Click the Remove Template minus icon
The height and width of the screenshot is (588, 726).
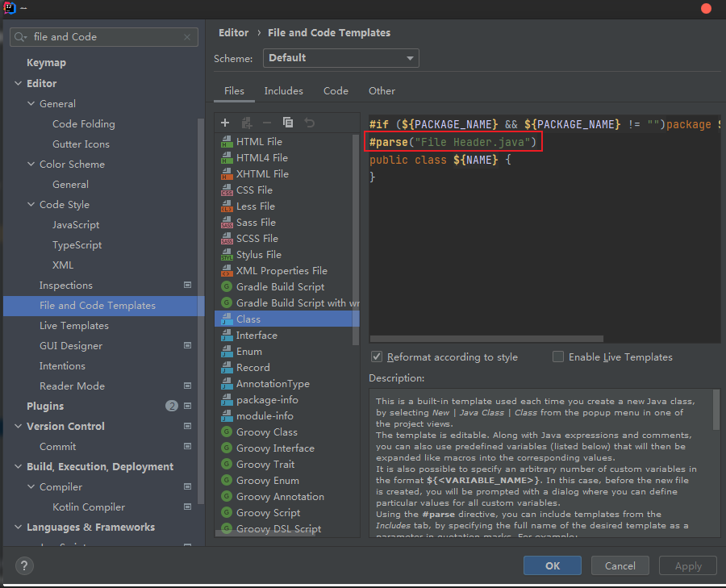[x=267, y=123]
